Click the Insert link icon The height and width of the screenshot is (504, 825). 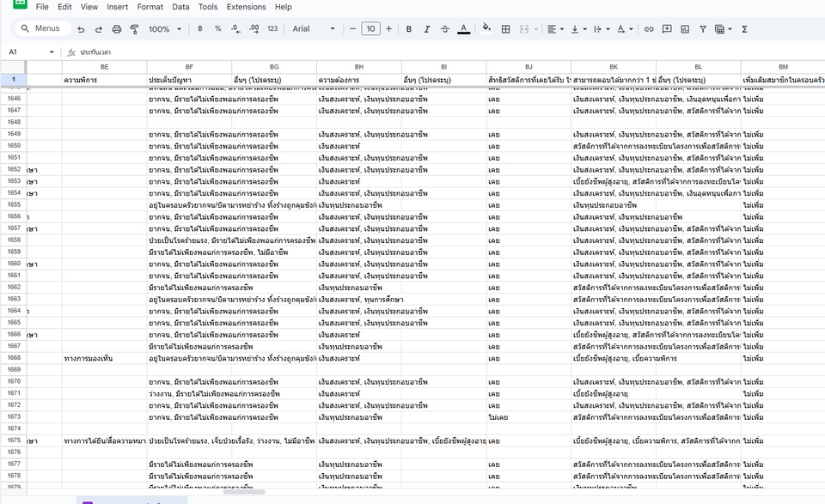coord(649,28)
